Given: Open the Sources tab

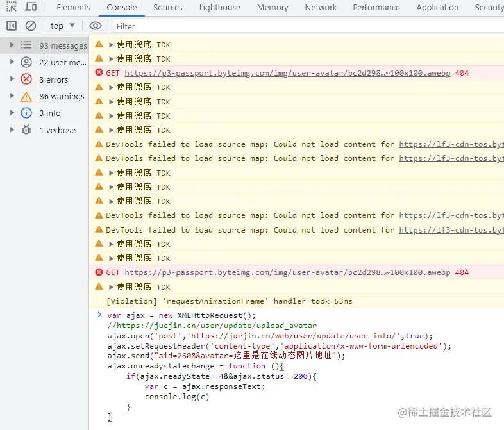Looking at the screenshot, I should pyautogui.click(x=168, y=8).
